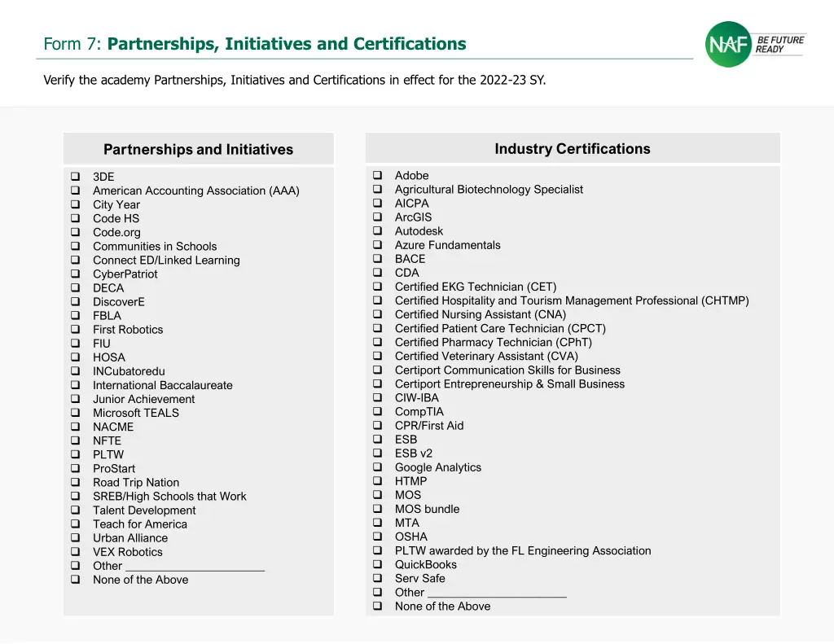Mark the OSHA checkbox
Screen dimensions: 834x644
pos(377,536)
